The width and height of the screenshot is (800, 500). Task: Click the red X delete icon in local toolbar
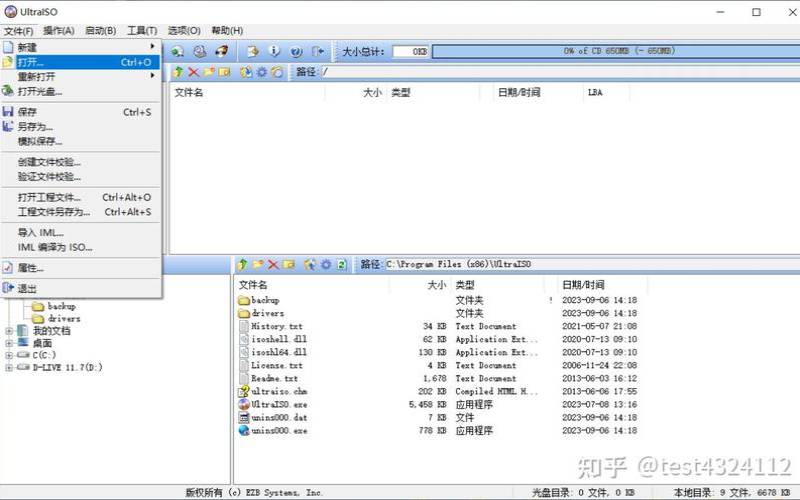point(273,264)
